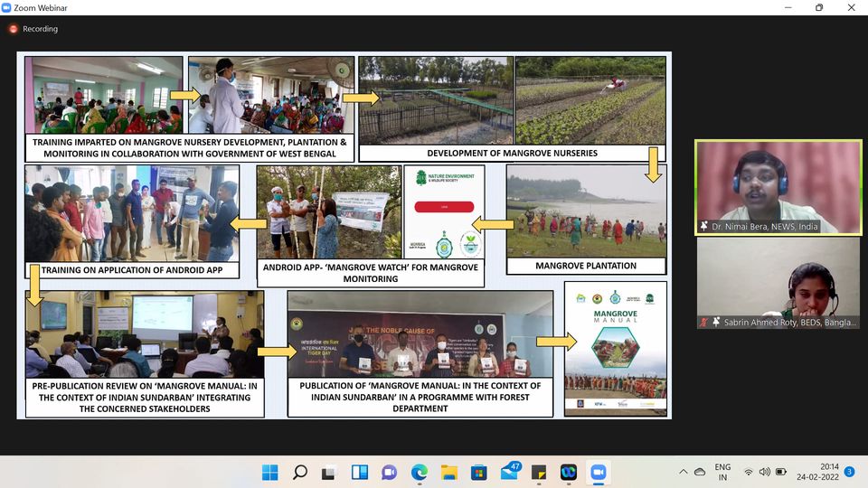Open taskbar Search
The width and height of the screenshot is (868, 488).
point(299,472)
